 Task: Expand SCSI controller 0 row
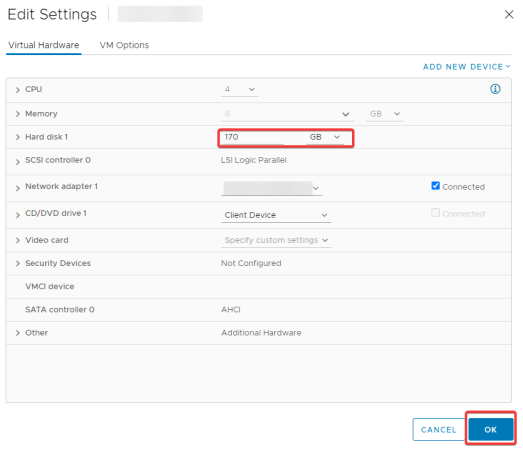[18, 162]
